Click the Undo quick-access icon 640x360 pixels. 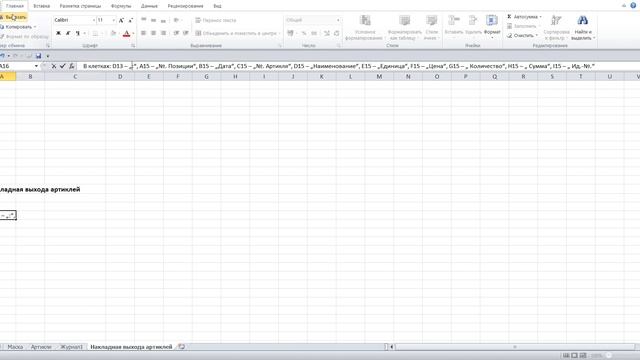(x=3, y=56)
